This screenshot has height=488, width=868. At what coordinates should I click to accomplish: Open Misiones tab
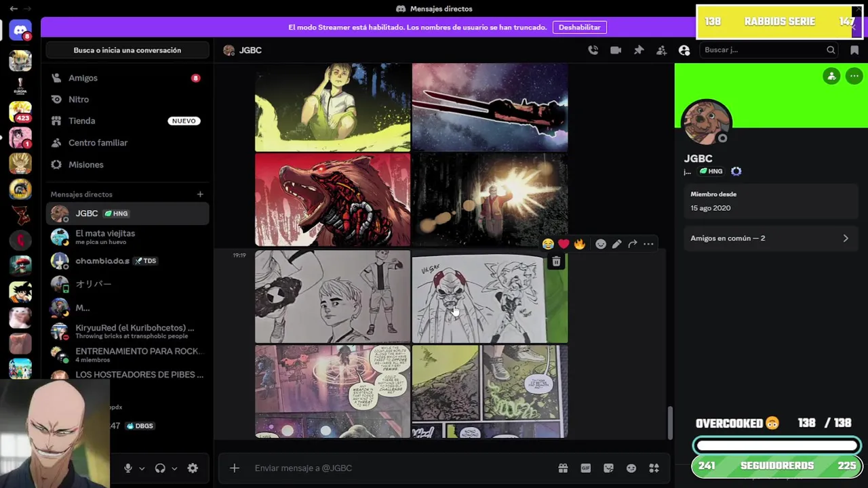127,165
